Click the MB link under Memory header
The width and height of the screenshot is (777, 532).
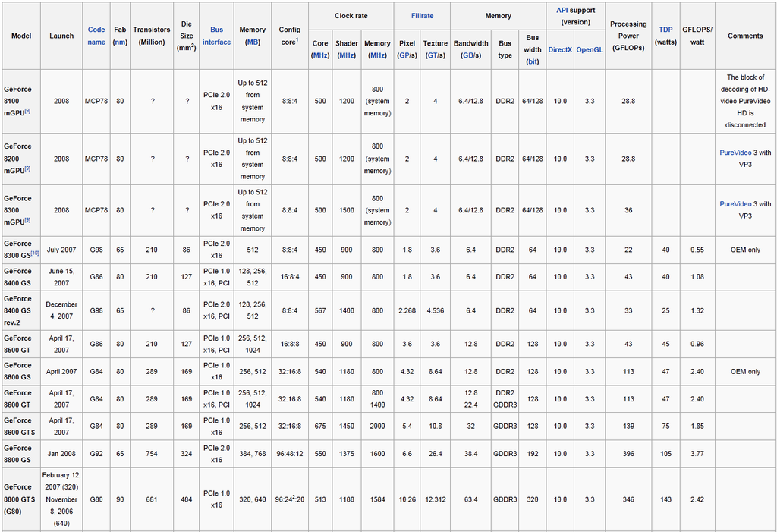pyautogui.click(x=252, y=42)
